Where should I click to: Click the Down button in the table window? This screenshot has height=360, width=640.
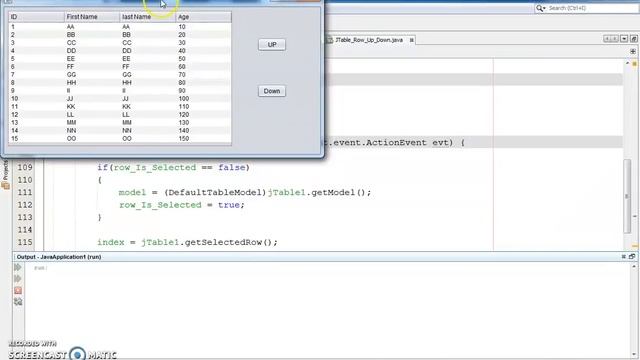tap(272, 91)
